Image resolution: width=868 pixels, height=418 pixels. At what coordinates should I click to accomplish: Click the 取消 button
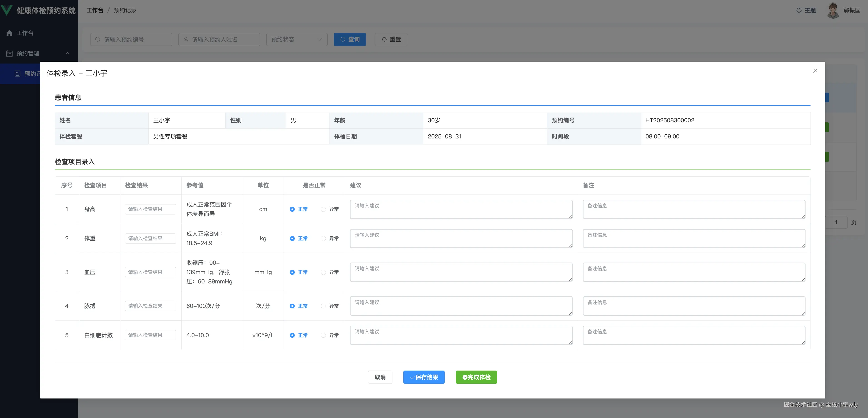380,377
